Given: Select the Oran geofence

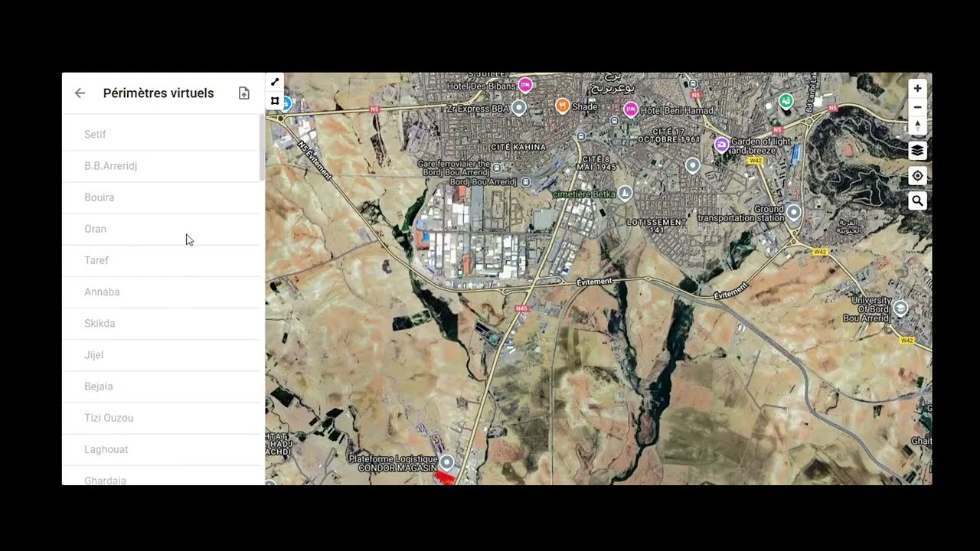Looking at the screenshot, I should click(161, 229).
